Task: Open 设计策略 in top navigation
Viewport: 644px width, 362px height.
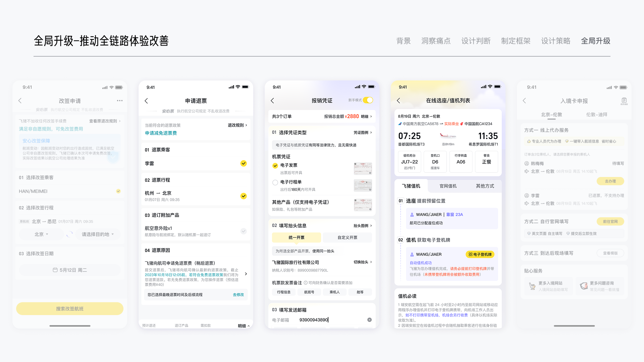Action: click(x=556, y=41)
